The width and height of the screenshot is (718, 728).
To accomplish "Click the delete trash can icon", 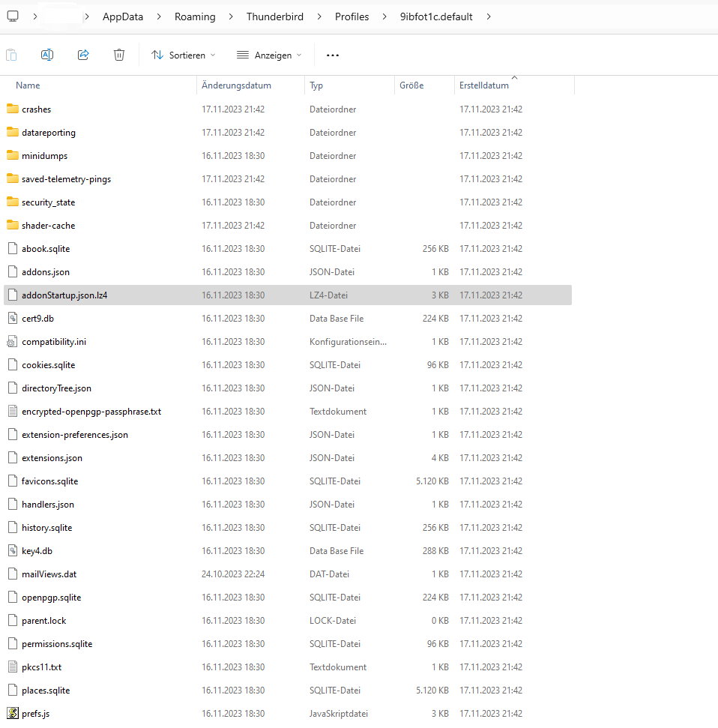I will click(119, 55).
